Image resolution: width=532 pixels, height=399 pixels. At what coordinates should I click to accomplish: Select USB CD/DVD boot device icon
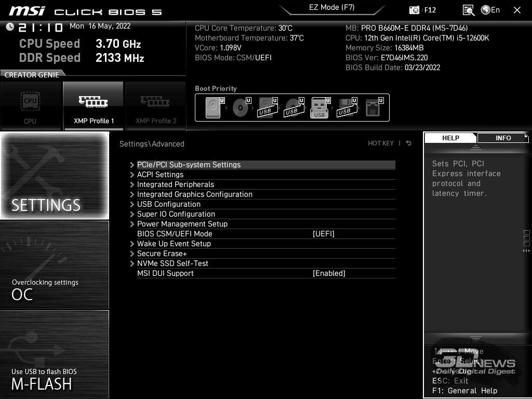click(x=294, y=107)
